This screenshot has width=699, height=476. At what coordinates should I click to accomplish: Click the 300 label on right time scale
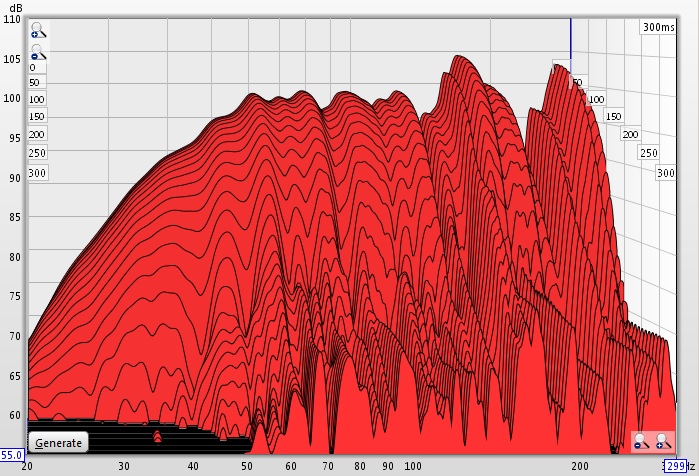666,173
